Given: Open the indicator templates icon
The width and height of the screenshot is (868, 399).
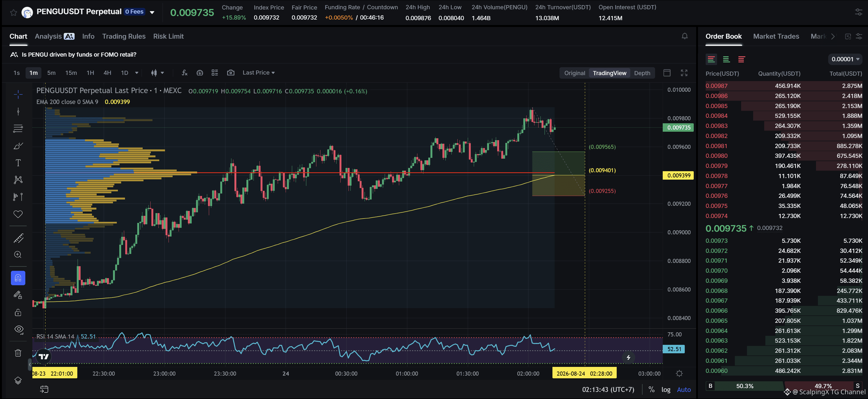Looking at the screenshot, I should (x=200, y=73).
